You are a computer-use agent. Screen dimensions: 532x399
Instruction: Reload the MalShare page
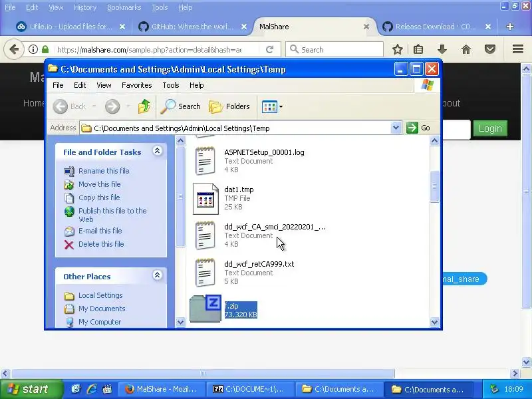pos(270,49)
